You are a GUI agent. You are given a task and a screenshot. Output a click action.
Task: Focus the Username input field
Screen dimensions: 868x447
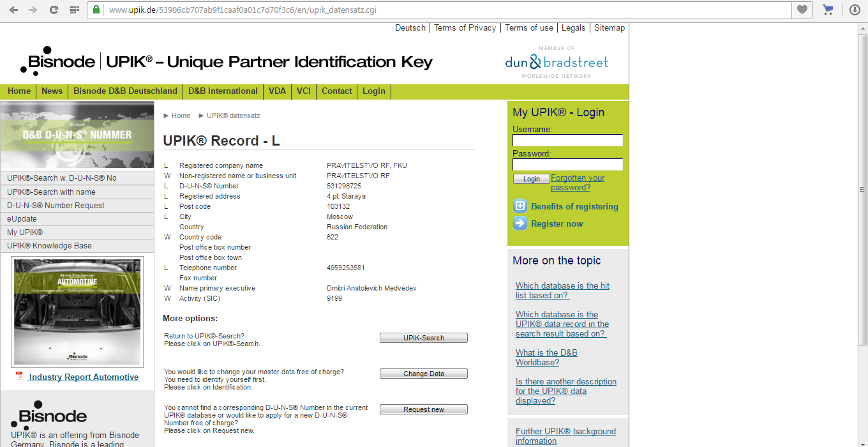click(567, 140)
